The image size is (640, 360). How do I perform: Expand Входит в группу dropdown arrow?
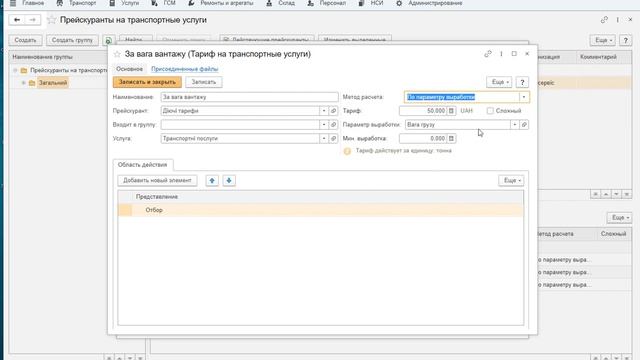coord(324,124)
